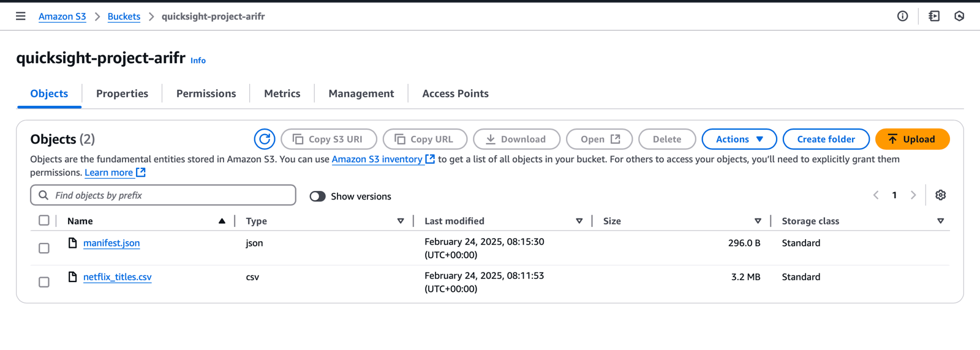Click the Copy S3 URI button
Screen dimensions: 980x350
click(329, 140)
